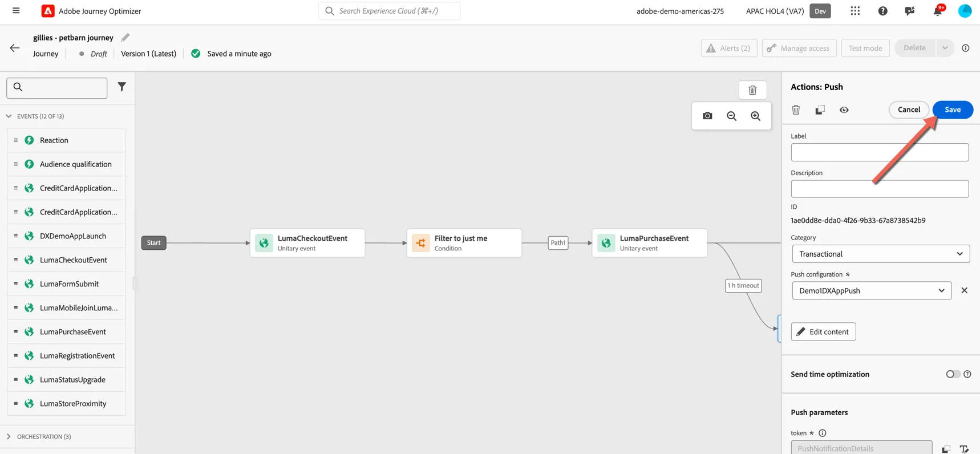The height and width of the screenshot is (454, 980).
Task: Open the user profile avatar
Action: (965, 11)
